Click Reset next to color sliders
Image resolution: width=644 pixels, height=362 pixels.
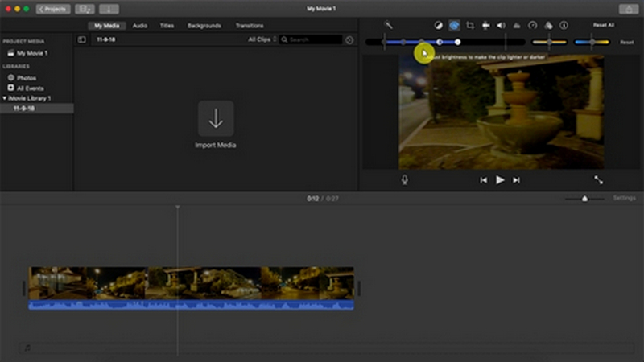(x=627, y=43)
